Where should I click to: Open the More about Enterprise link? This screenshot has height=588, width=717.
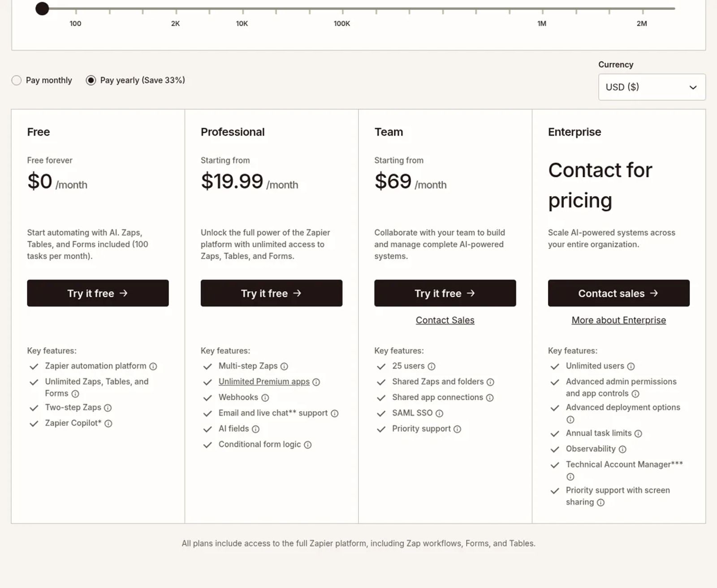pos(619,320)
